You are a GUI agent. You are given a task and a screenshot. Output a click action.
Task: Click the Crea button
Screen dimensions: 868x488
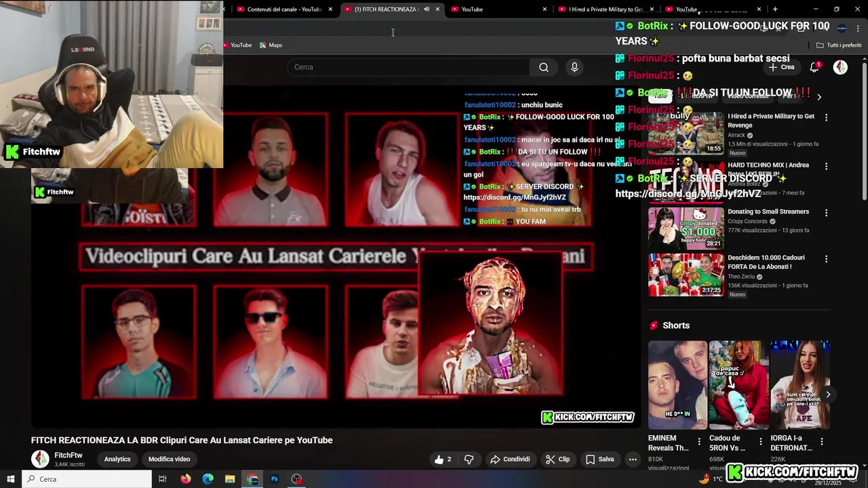click(781, 67)
